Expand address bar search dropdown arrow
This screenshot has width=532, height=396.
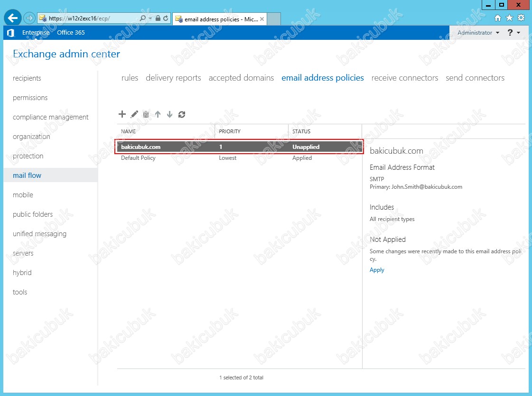150,18
